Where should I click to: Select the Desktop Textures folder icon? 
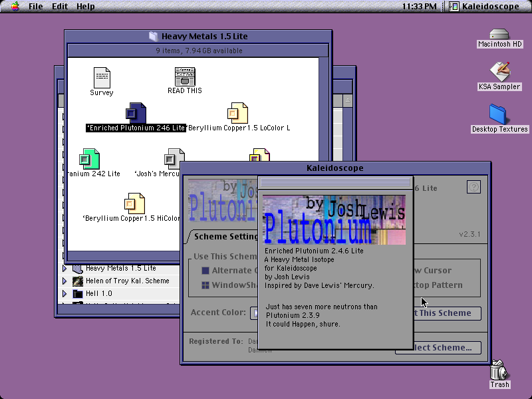[x=497, y=114]
